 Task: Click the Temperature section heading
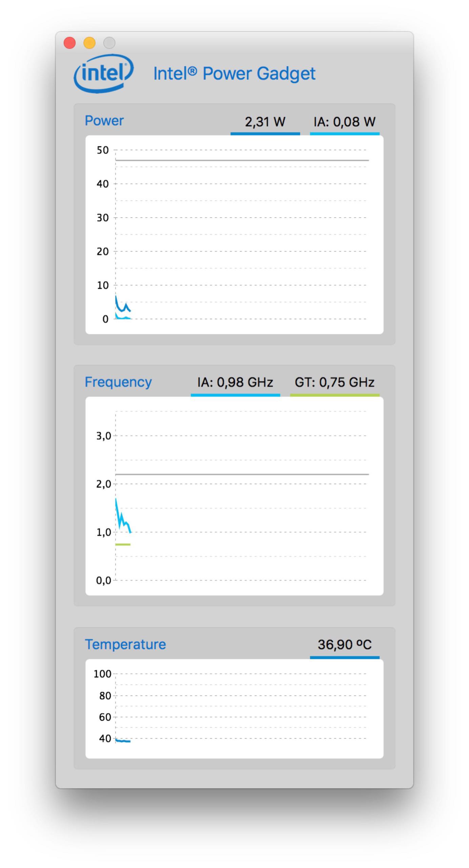point(125,644)
